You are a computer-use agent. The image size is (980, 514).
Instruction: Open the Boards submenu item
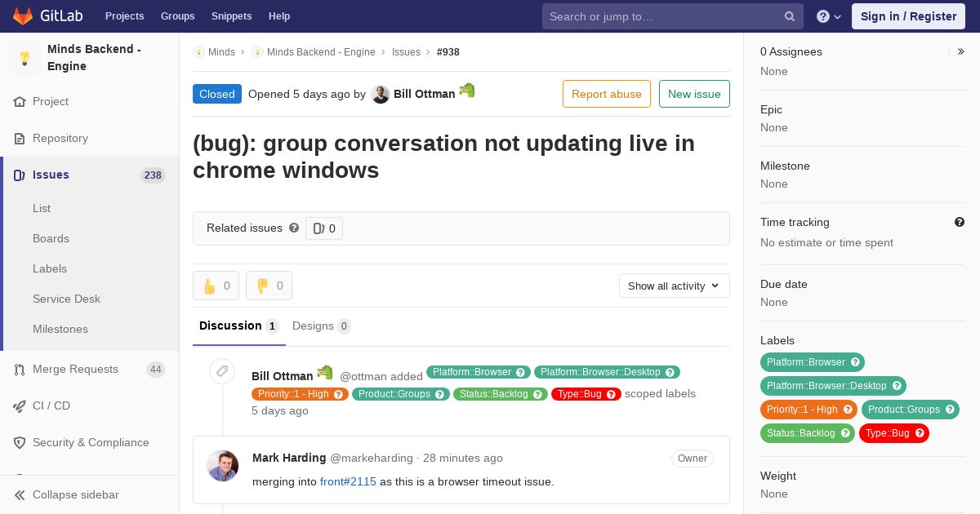(x=51, y=238)
